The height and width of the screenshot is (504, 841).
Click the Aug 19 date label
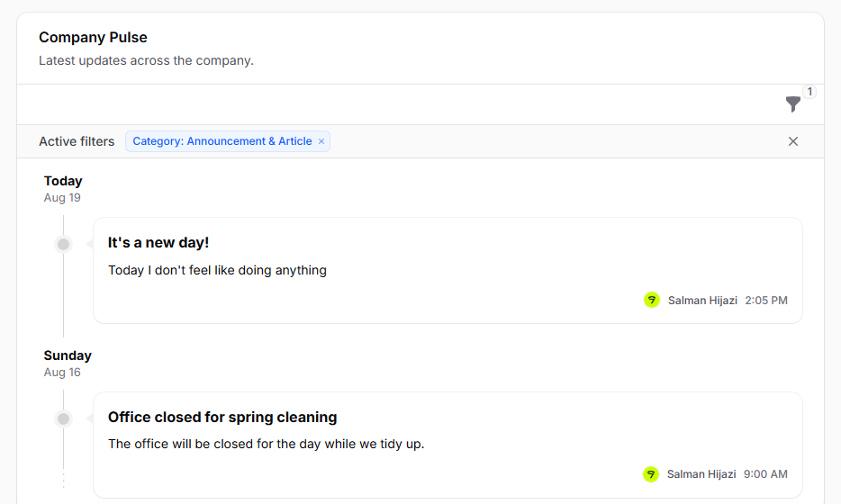[x=62, y=198]
